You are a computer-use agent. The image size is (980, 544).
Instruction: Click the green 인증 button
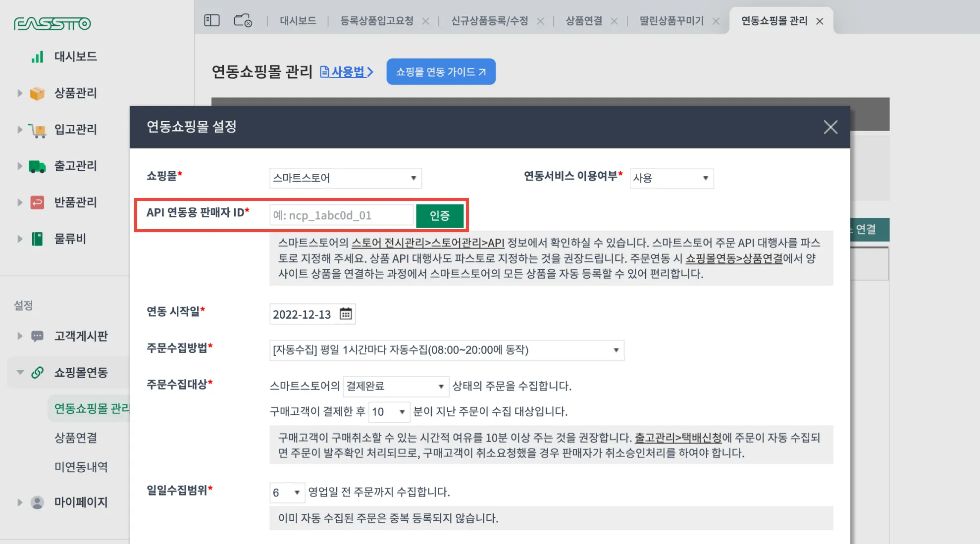click(x=439, y=215)
